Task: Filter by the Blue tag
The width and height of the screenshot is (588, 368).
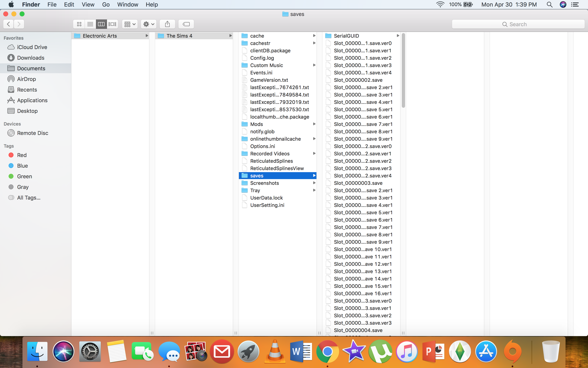Action: [x=36, y=166]
